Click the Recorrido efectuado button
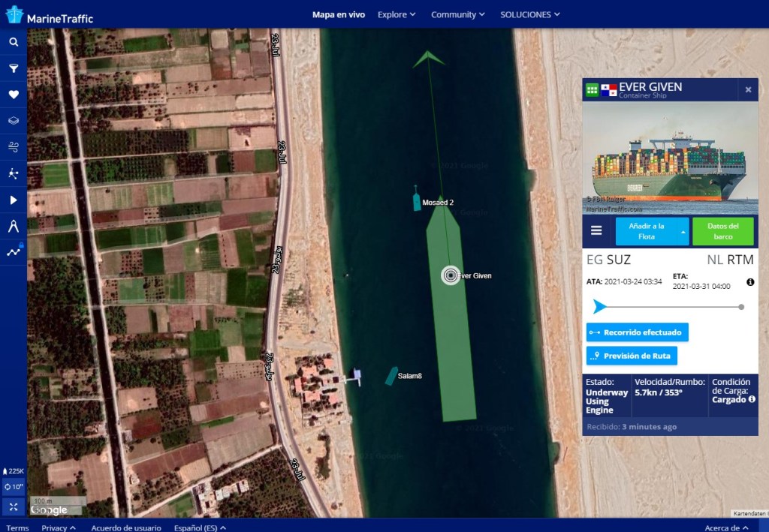 (x=637, y=332)
